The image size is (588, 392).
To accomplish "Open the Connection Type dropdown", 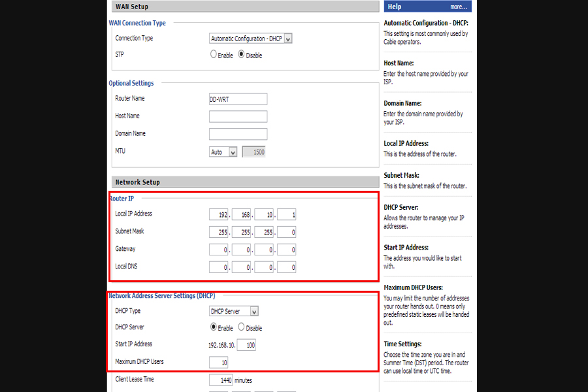I will click(x=250, y=39).
